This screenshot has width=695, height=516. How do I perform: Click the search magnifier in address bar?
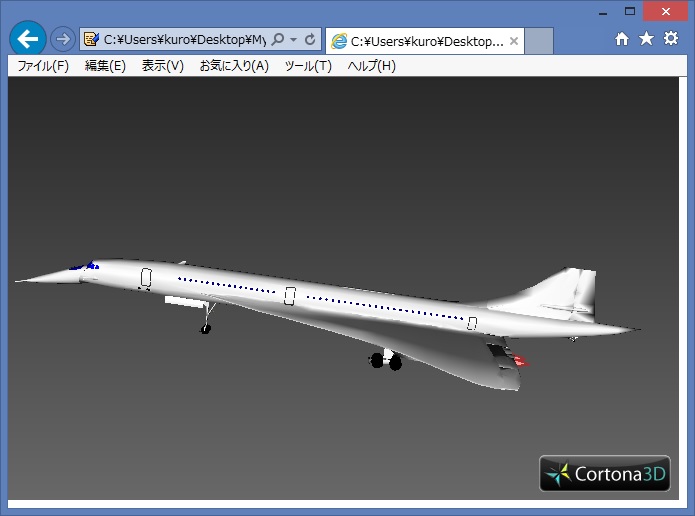(x=278, y=40)
